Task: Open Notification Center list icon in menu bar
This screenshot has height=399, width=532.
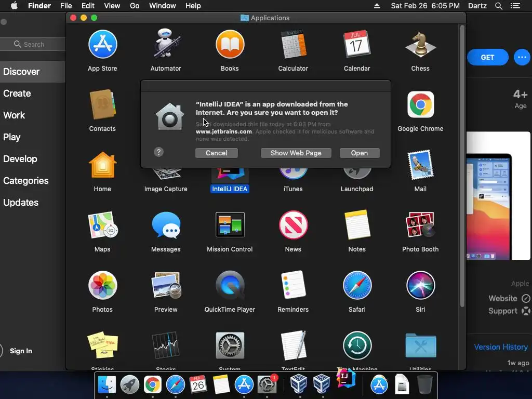Action: click(x=515, y=6)
